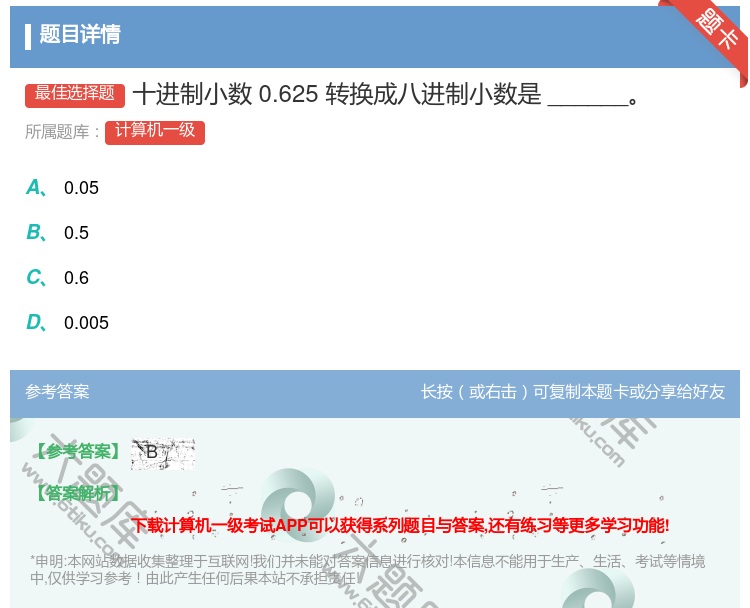Click the 长按（或右击）可复制本题卡 hint text
Image resolution: width=750 pixels, height=608 pixels.
[x=573, y=392]
